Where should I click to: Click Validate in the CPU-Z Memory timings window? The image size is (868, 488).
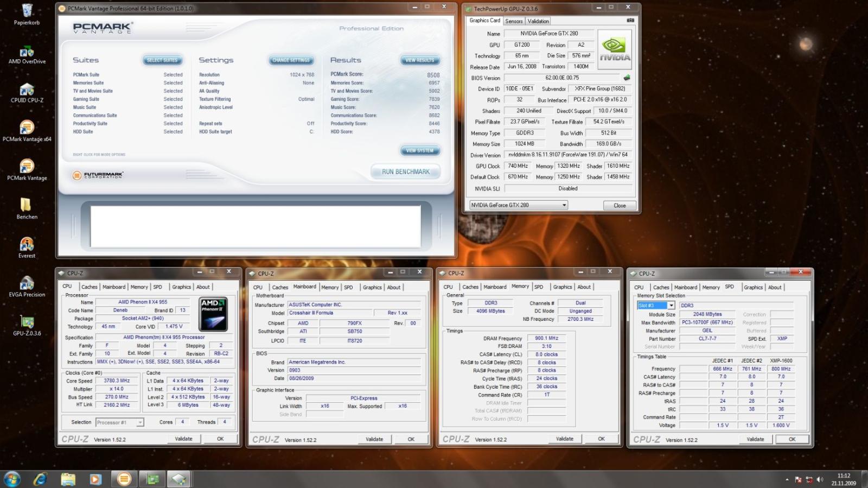tap(564, 439)
